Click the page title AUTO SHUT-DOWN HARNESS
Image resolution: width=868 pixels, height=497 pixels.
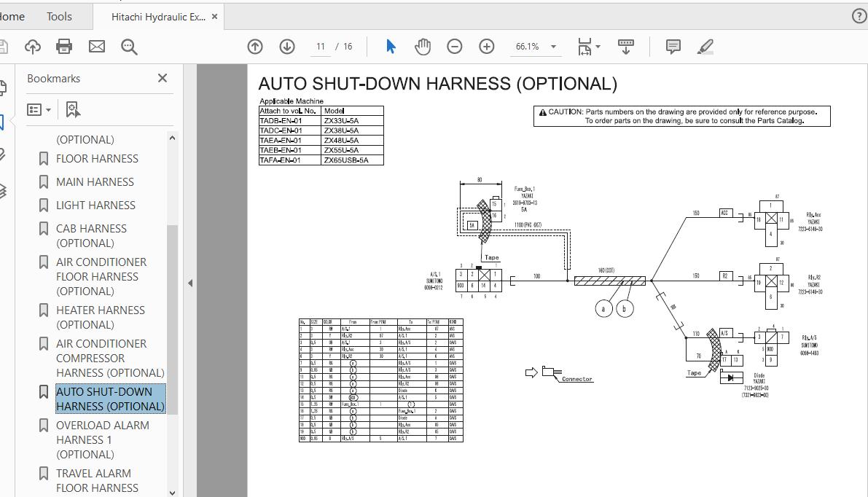pos(437,84)
